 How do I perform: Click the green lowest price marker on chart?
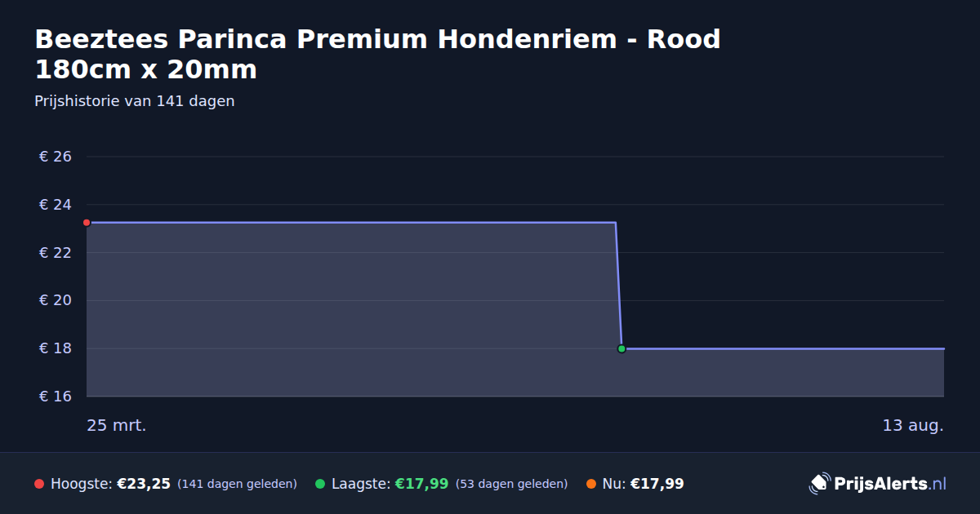(x=621, y=348)
